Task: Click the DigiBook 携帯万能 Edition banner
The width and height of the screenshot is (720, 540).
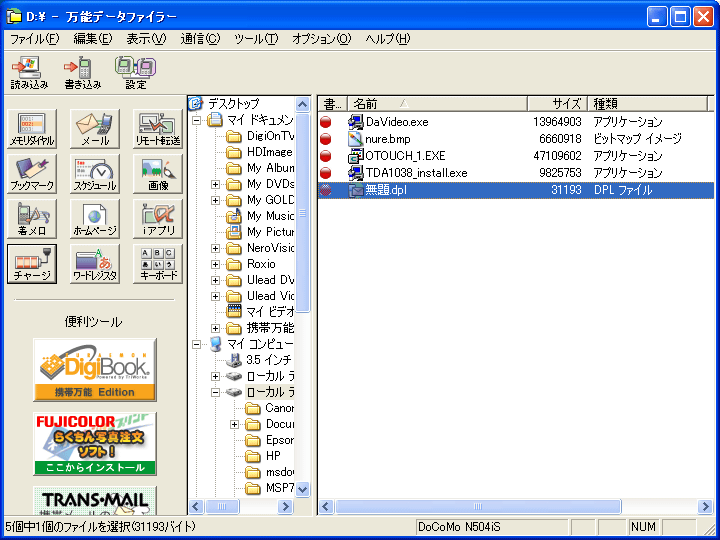Action: (x=95, y=369)
